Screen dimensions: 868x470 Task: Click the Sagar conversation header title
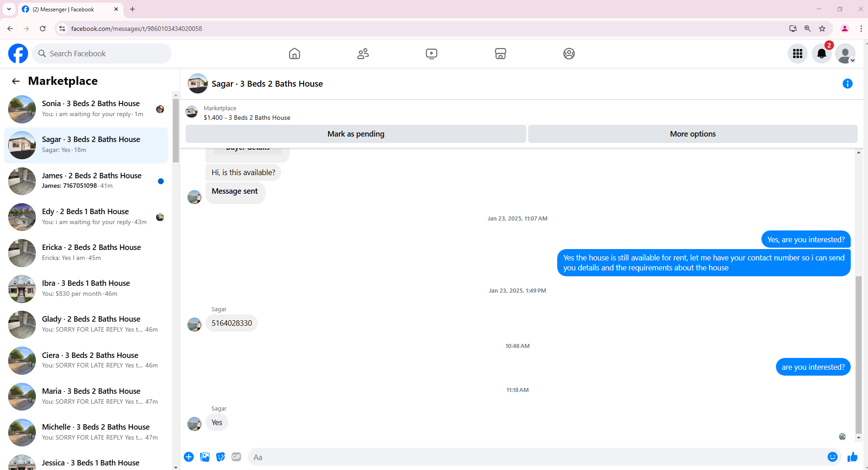point(267,84)
